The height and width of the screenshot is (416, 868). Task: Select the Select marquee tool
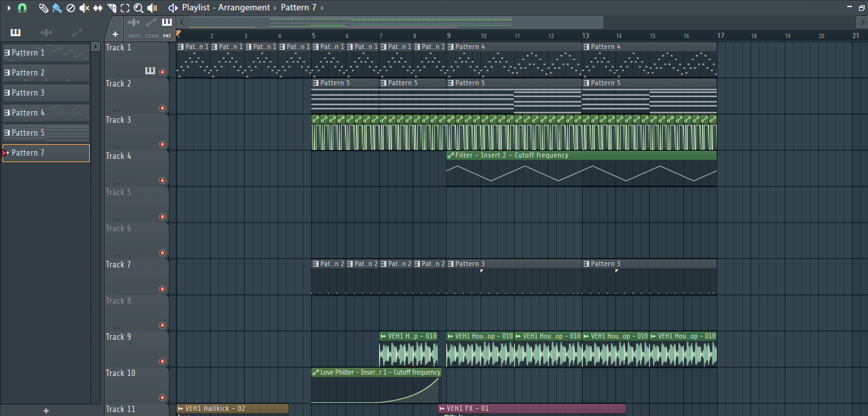125,8
